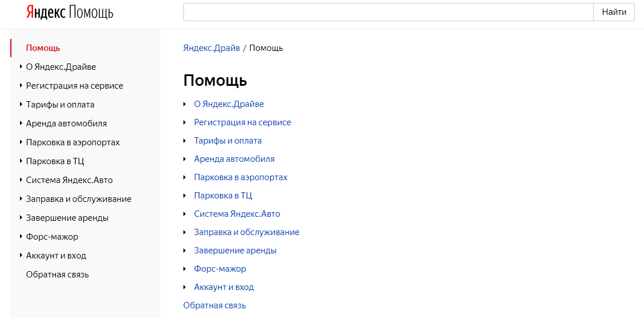This screenshot has width=644, height=318.
Task: Expand the sidebar arrow next to Заправка и обслуживание
Action: click(21, 199)
